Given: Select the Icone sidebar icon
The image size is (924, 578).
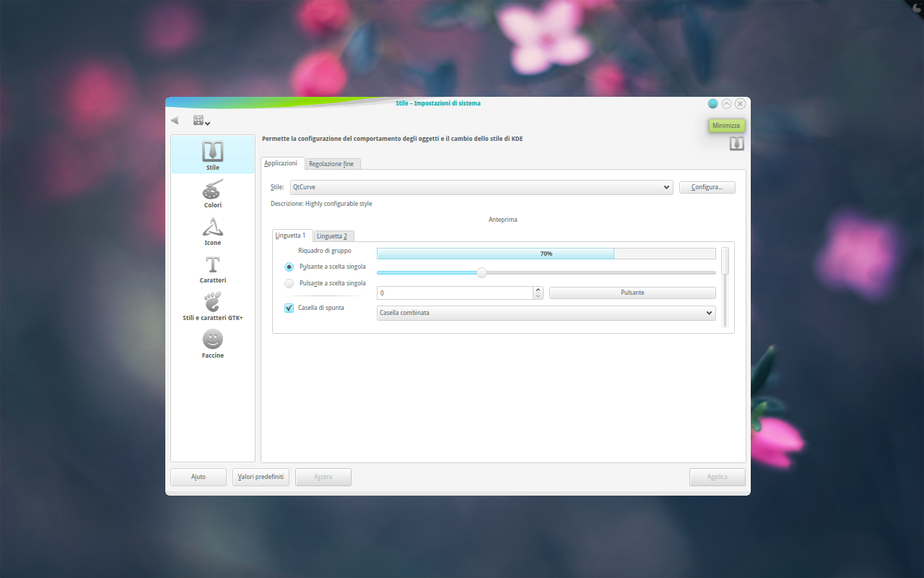Looking at the screenshot, I should coord(212,230).
